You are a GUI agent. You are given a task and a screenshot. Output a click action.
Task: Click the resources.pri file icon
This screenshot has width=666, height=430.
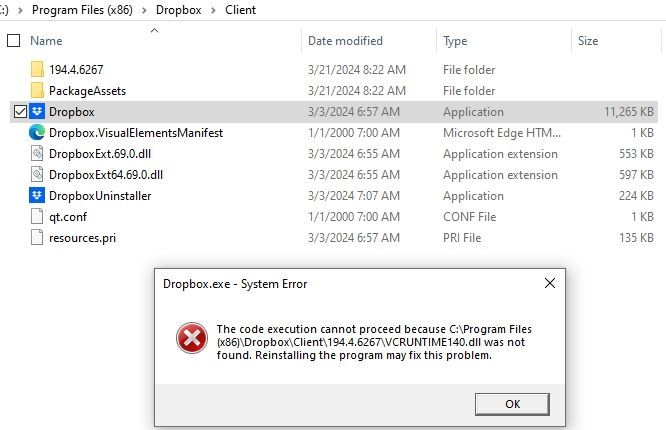[37, 238]
